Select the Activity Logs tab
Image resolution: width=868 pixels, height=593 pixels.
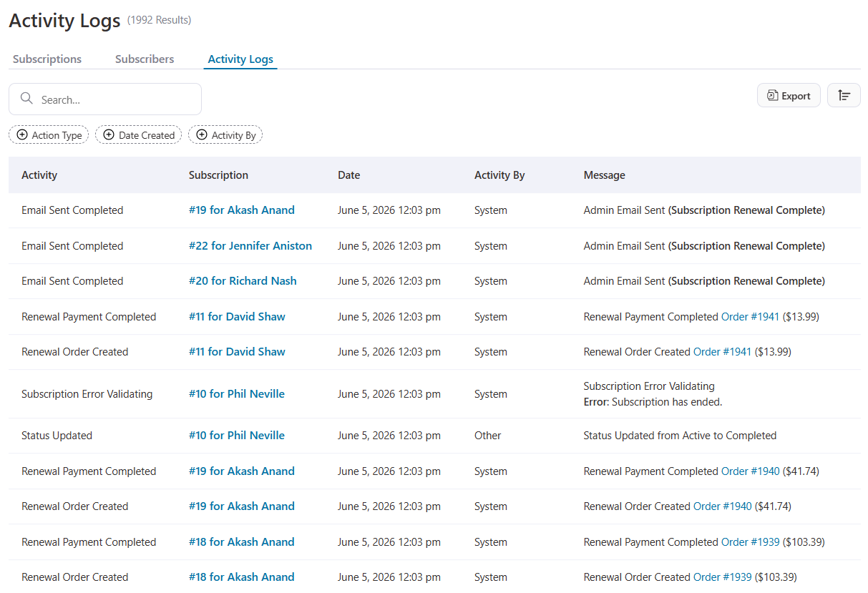pyautogui.click(x=240, y=59)
